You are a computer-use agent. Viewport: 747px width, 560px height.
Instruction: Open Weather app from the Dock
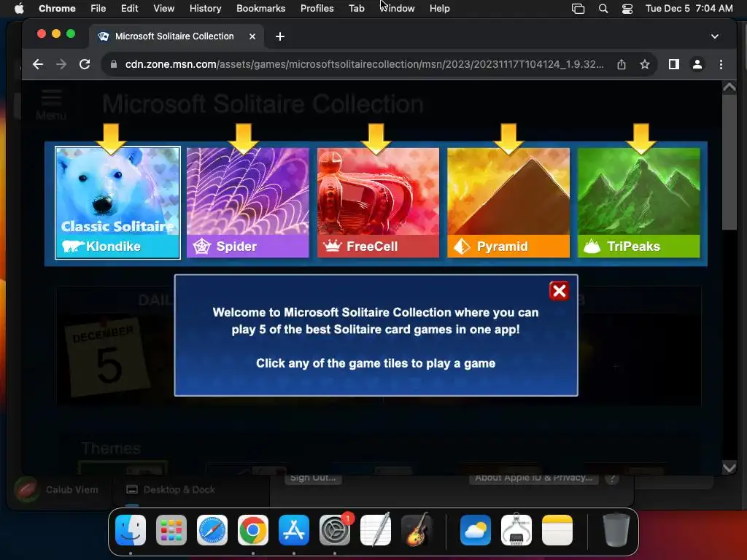pos(476,529)
